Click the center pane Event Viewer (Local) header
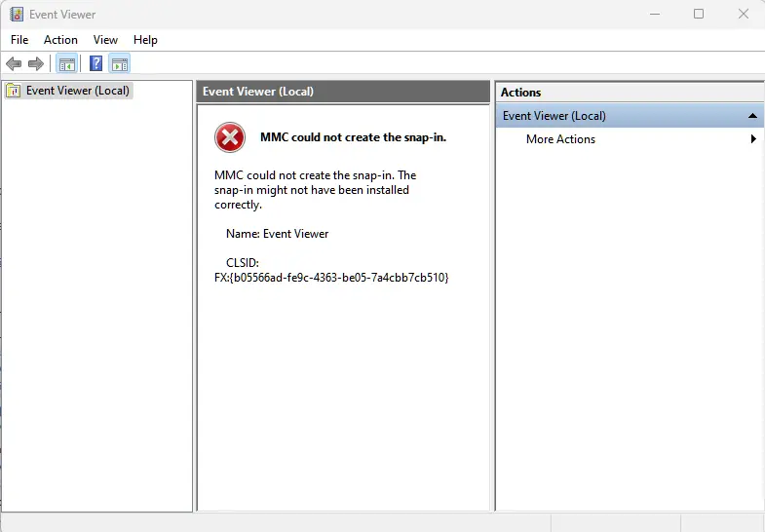The width and height of the screenshot is (765, 532). 343,92
